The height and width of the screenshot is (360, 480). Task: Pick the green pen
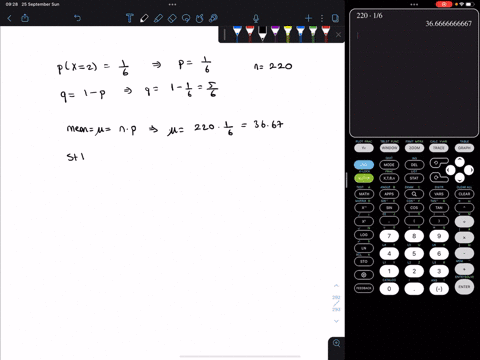(313, 34)
